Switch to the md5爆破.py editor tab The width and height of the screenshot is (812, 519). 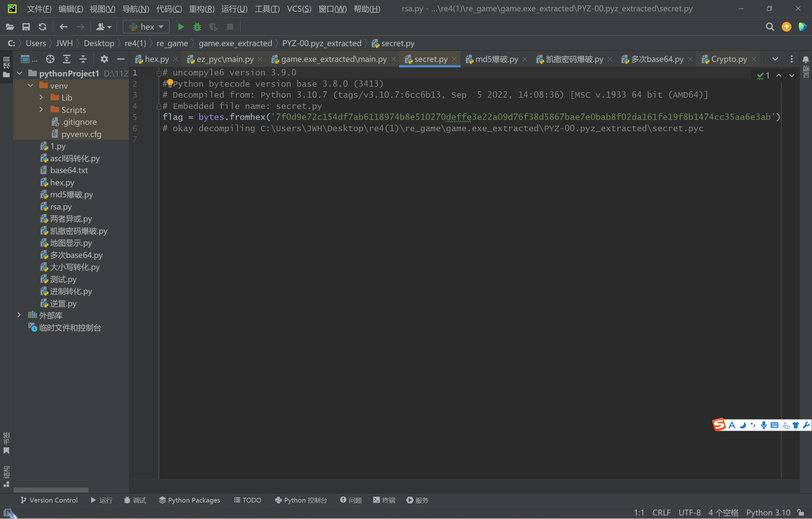pyautogui.click(x=497, y=59)
